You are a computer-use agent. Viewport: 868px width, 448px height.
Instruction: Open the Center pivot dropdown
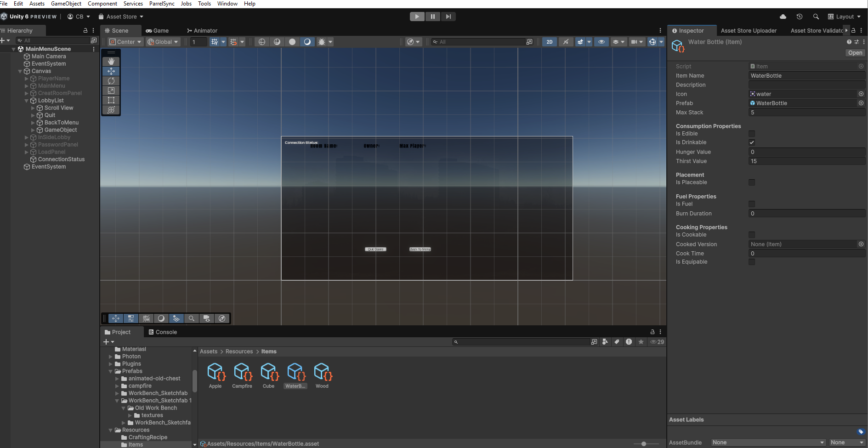point(125,42)
